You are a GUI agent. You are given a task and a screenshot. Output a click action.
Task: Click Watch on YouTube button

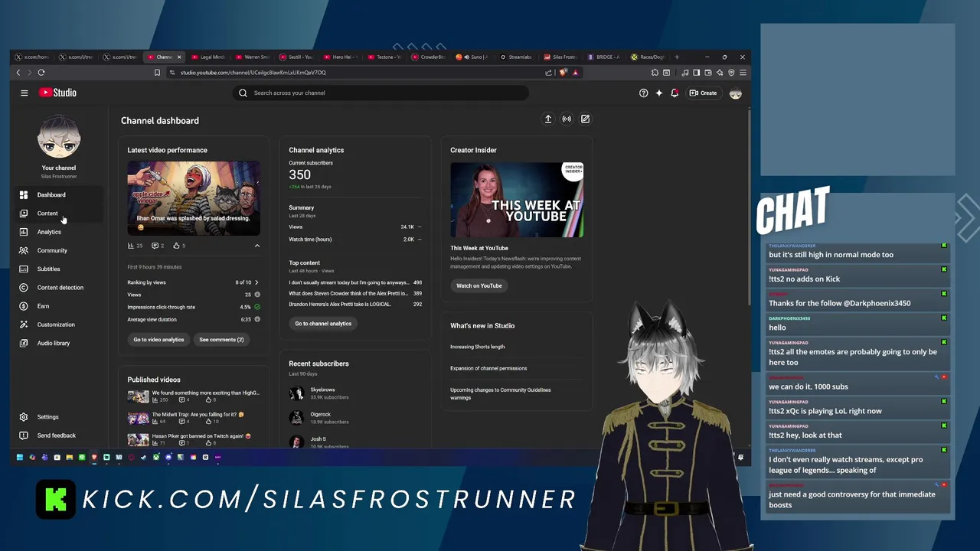[479, 285]
